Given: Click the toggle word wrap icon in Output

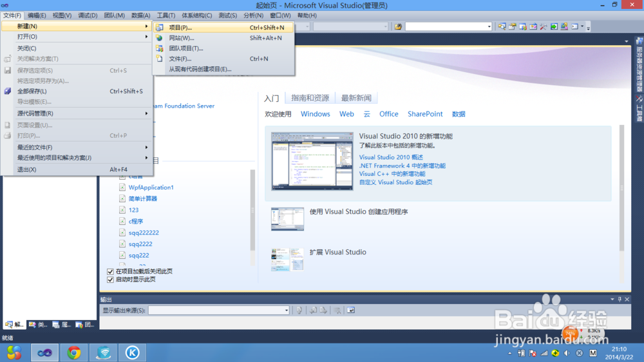Looking at the screenshot, I should 351,310.
